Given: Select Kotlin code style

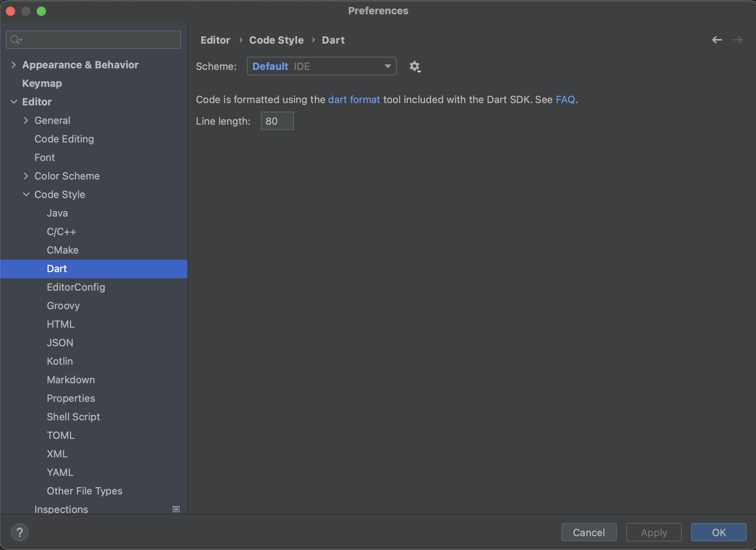Looking at the screenshot, I should [x=59, y=361].
